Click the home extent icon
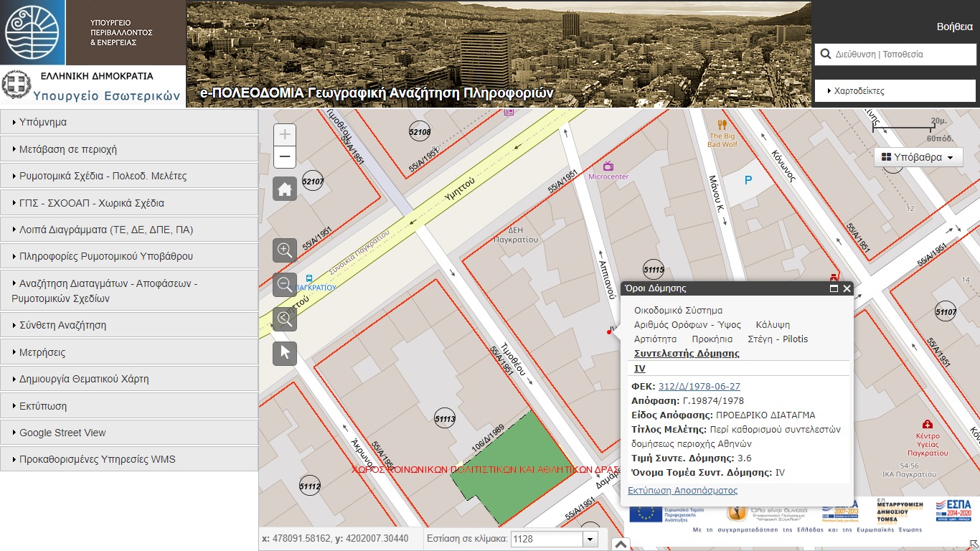This screenshot has height=551, width=980. pos(285,189)
